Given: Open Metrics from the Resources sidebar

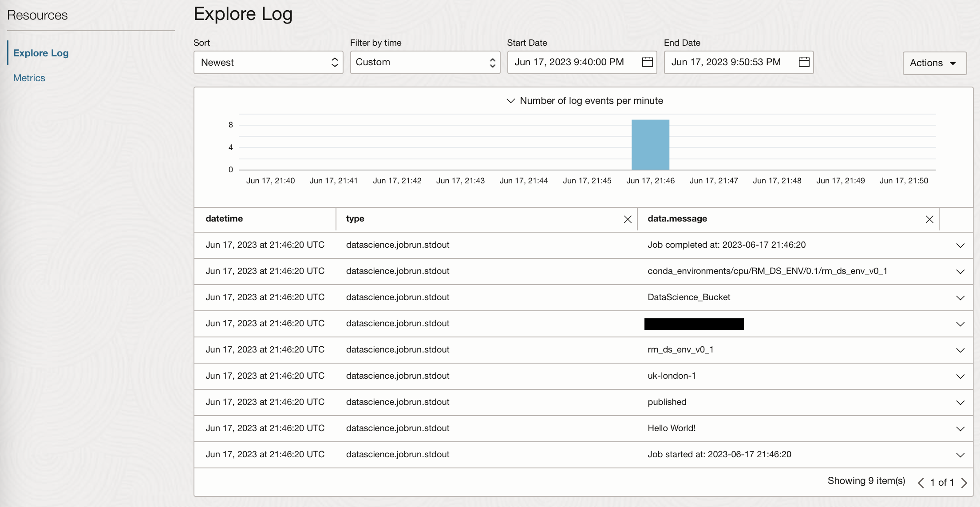Looking at the screenshot, I should [x=29, y=78].
